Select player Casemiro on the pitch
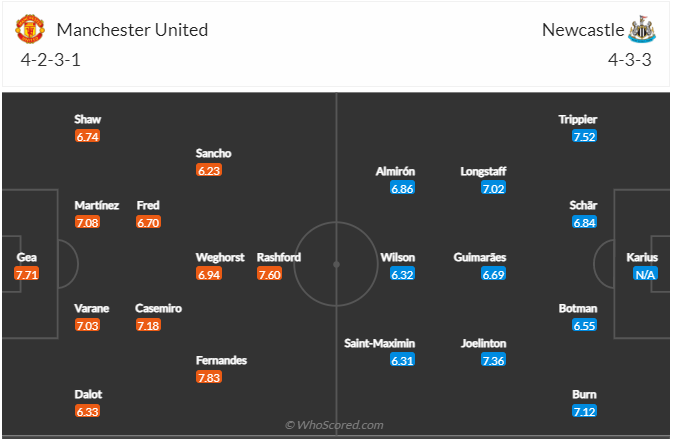 (159, 309)
